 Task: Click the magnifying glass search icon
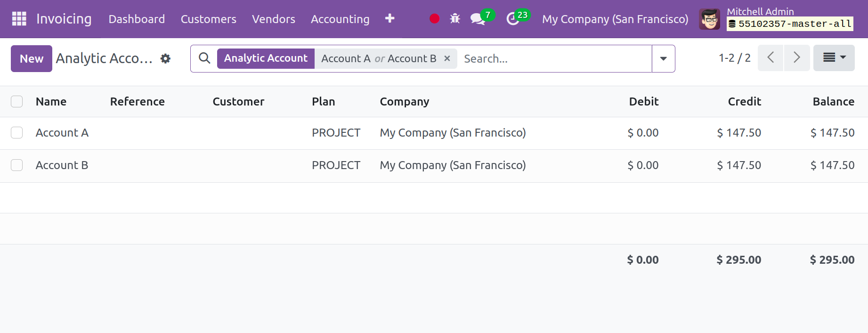pyautogui.click(x=204, y=58)
